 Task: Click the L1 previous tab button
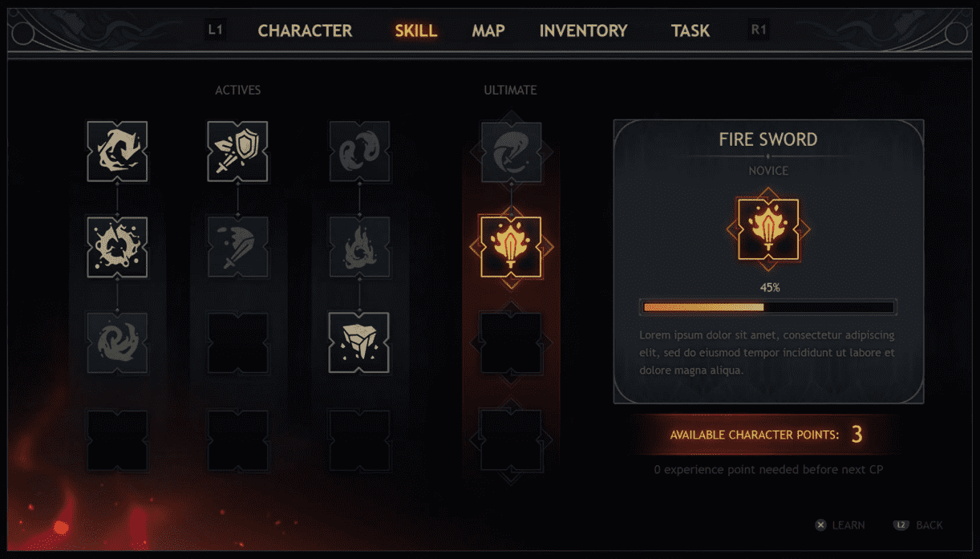(216, 30)
